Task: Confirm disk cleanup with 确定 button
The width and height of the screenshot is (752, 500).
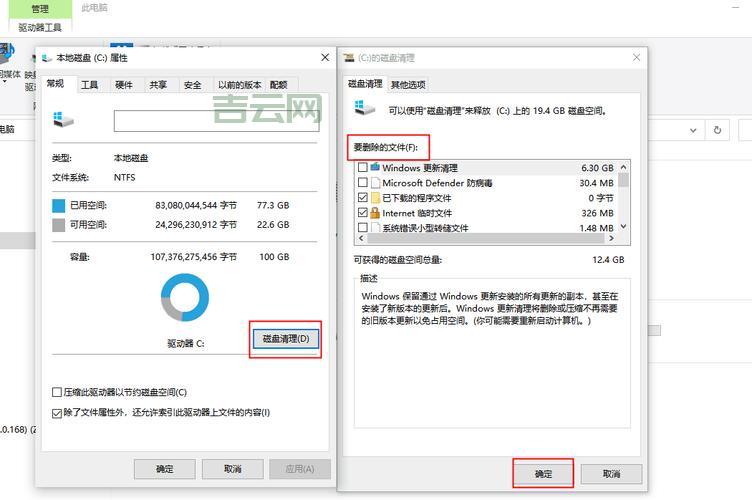Action: pyautogui.click(x=543, y=474)
